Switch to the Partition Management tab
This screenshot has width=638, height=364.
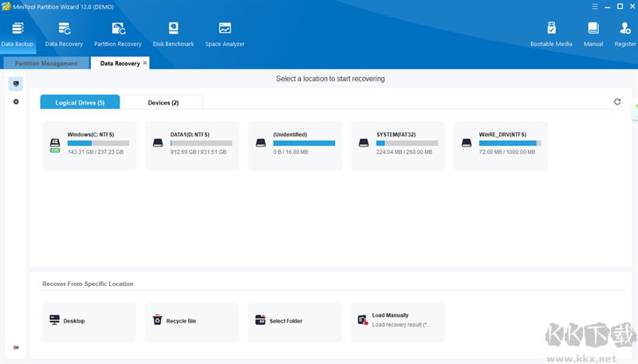pyautogui.click(x=46, y=64)
